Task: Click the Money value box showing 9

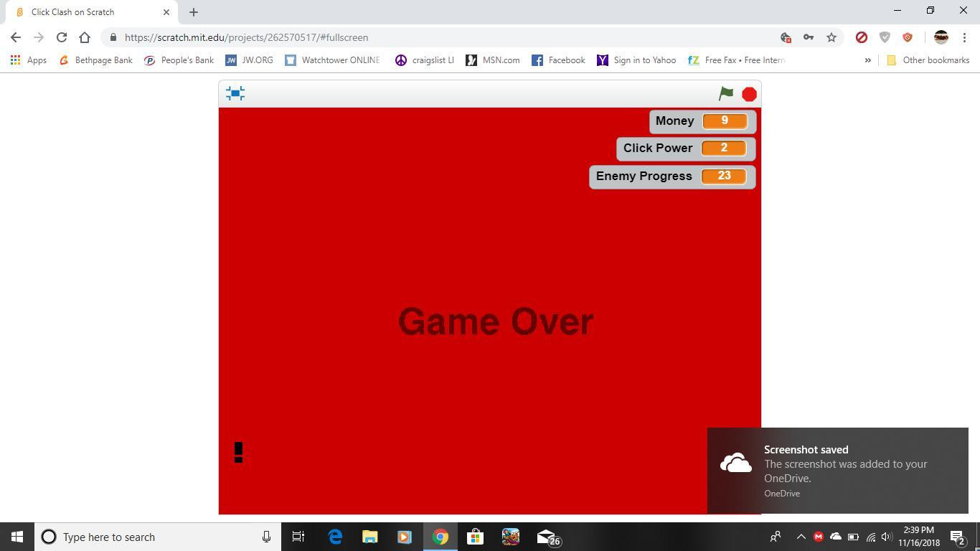Action: point(725,121)
